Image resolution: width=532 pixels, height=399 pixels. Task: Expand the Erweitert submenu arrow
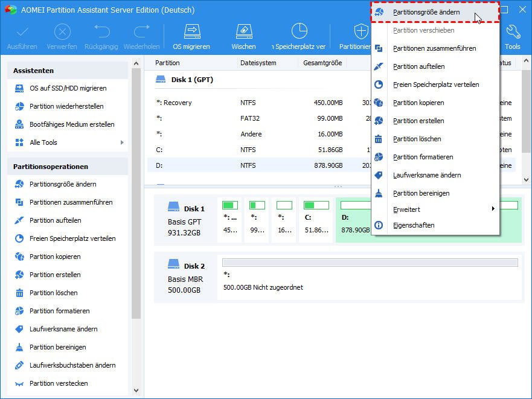pyautogui.click(x=493, y=209)
